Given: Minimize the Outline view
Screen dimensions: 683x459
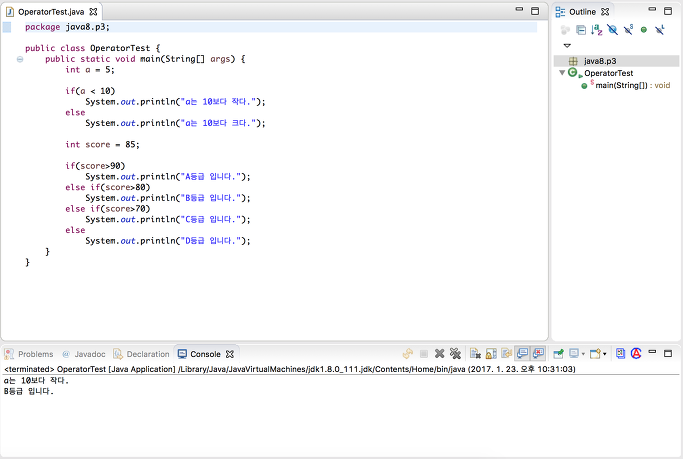Looking at the screenshot, I should 652,9.
